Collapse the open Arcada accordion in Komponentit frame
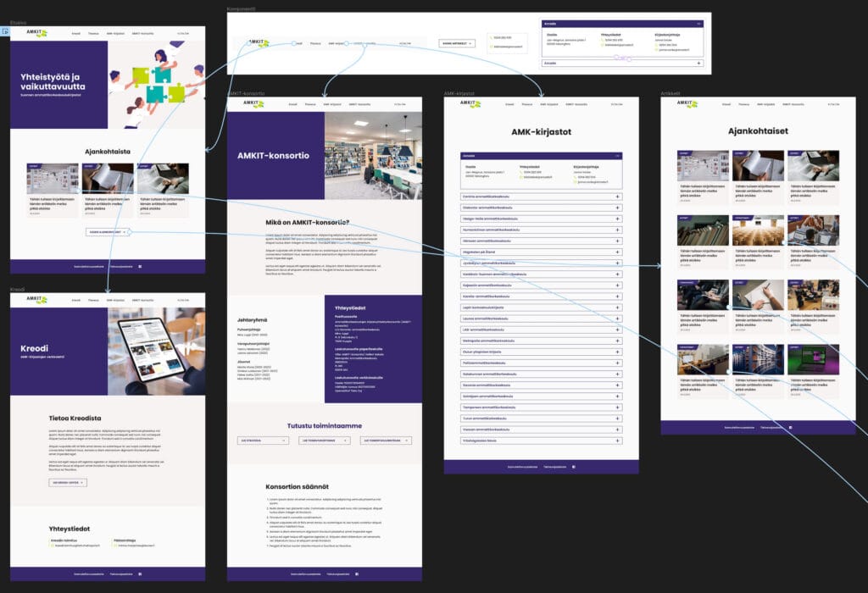Screen dimensions: 868x593 point(698,24)
